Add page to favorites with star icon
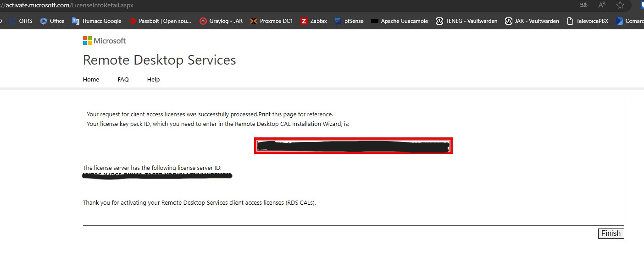The image size is (644, 256). coord(620,5)
